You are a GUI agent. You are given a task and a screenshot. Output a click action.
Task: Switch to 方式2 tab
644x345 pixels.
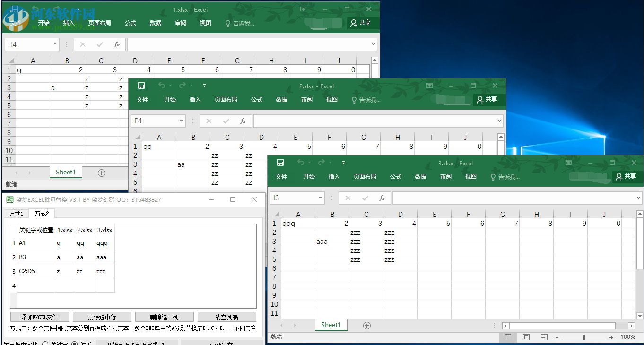pos(42,213)
